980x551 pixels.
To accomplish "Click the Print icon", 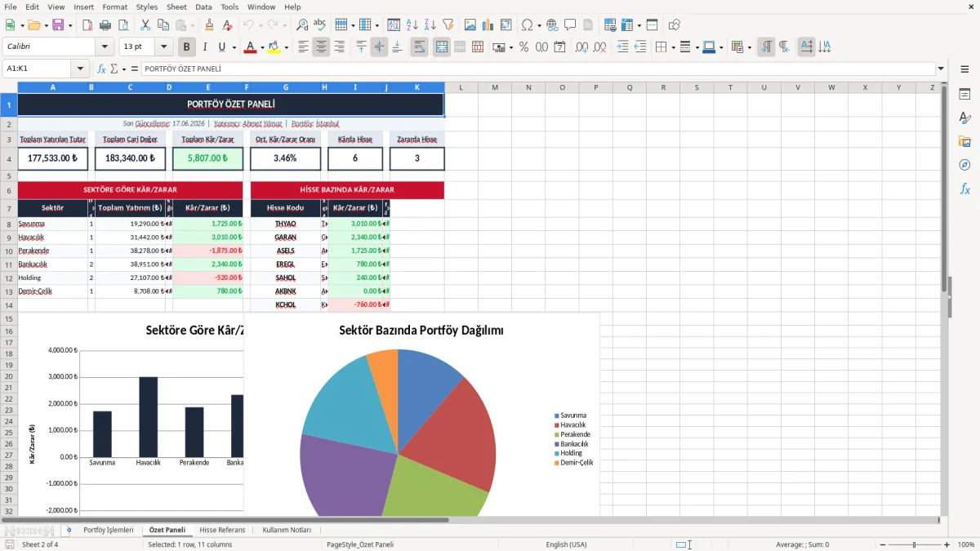I will coord(105,25).
